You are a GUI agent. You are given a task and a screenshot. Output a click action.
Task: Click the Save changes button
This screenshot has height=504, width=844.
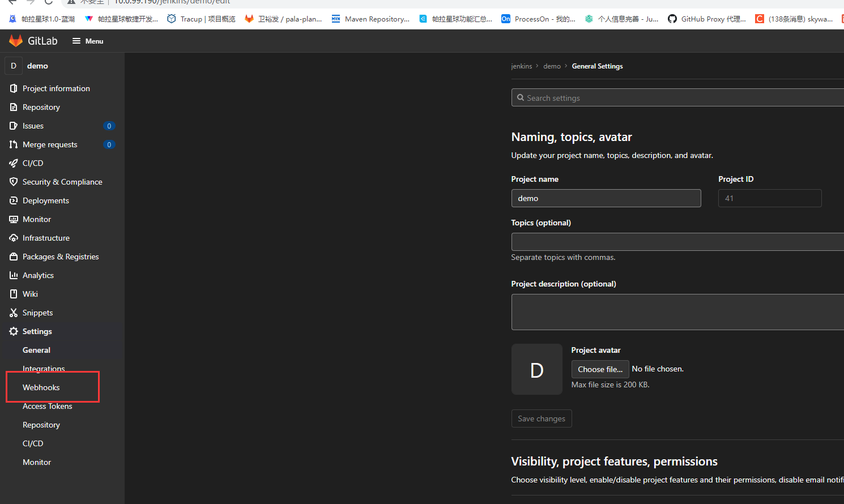pyautogui.click(x=542, y=418)
